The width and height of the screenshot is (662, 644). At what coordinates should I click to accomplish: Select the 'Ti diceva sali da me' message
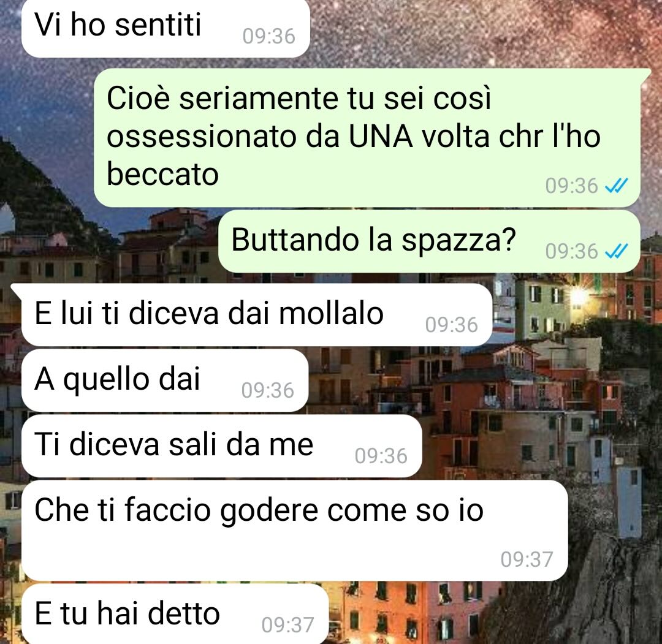coord(222,446)
